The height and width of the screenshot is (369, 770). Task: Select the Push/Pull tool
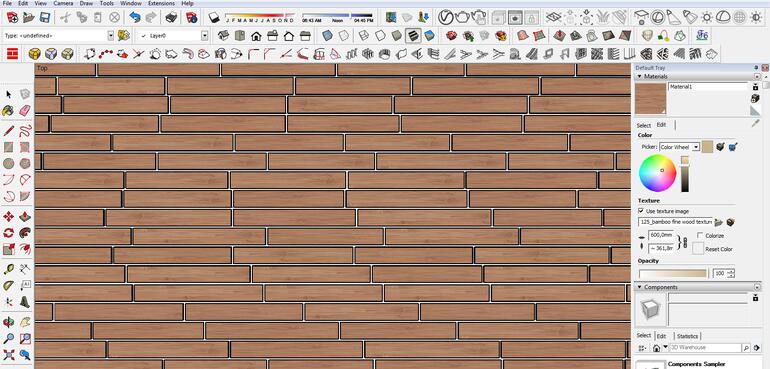point(26,217)
